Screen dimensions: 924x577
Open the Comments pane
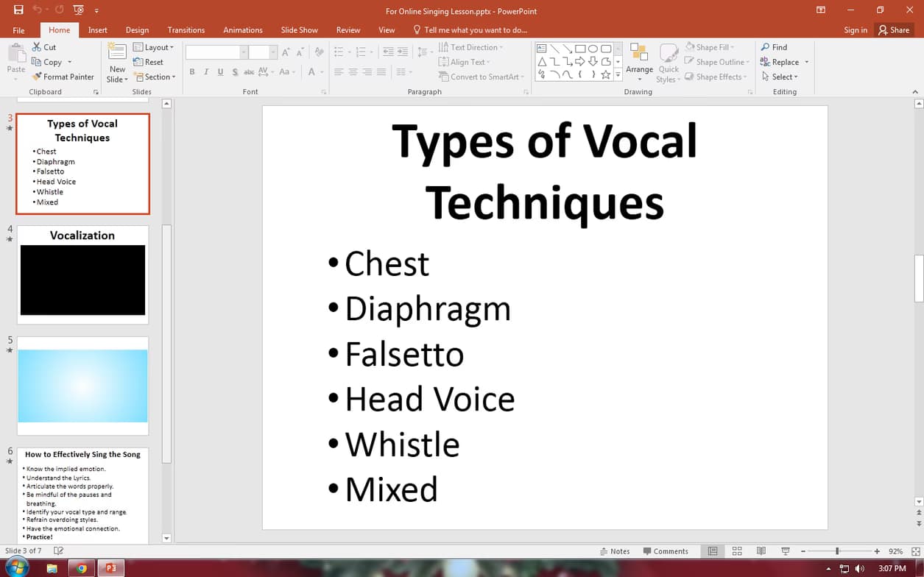(666, 551)
